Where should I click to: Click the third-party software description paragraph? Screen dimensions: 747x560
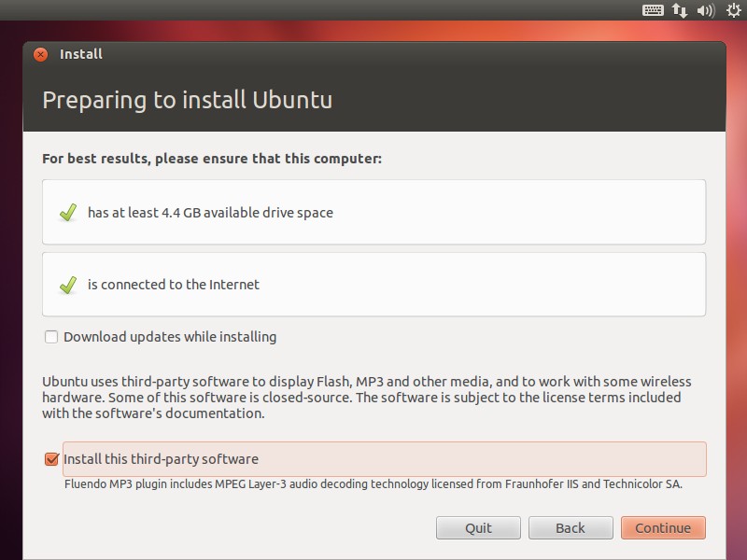pyautogui.click(x=367, y=398)
